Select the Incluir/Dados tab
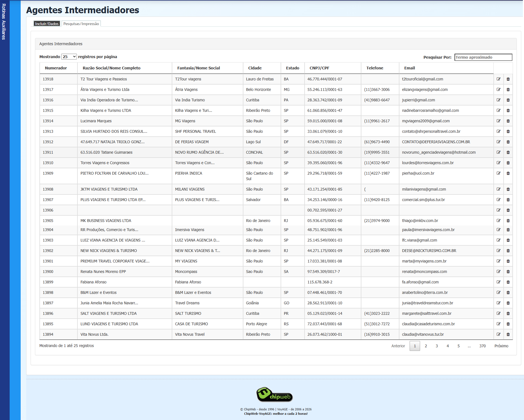This screenshot has width=524, height=420. (47, 24)
